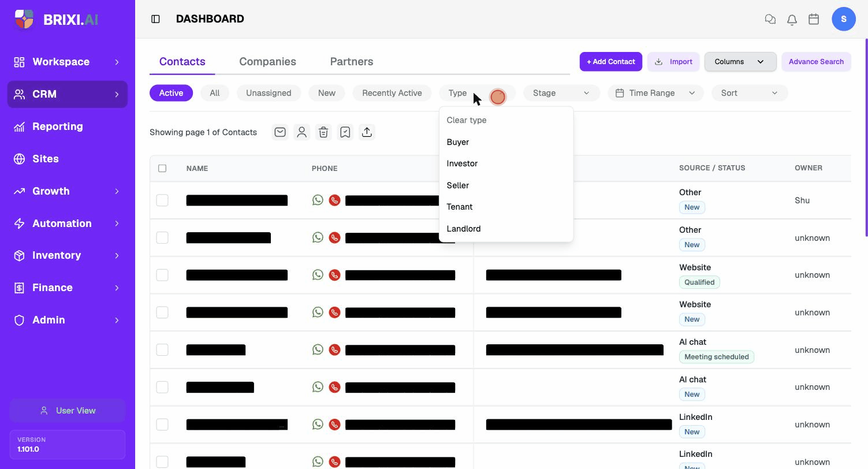Image resolution: width=868 pixels, height=469 pixels.
Task: Click the bookmark bulk action icon
Action: click(345, 132)
